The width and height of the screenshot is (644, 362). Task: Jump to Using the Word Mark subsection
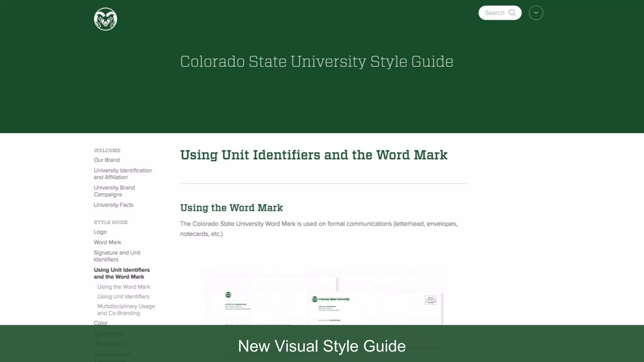(124, 287)
